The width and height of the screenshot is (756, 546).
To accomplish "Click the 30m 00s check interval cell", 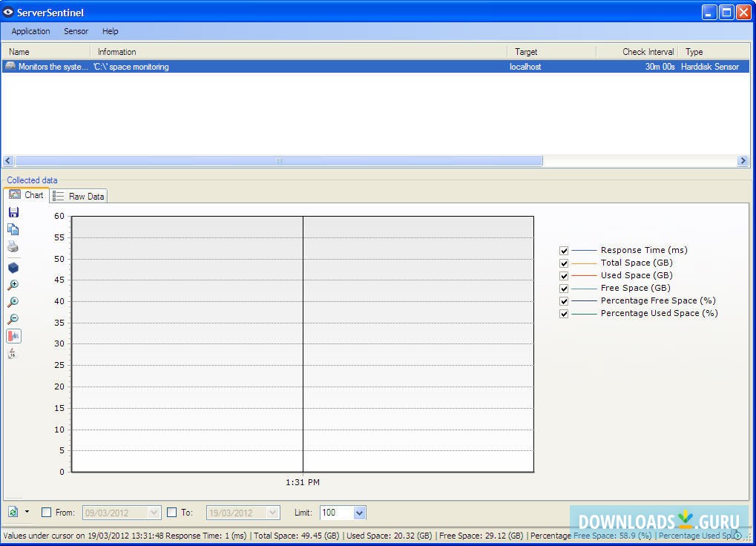I will 660,67.
